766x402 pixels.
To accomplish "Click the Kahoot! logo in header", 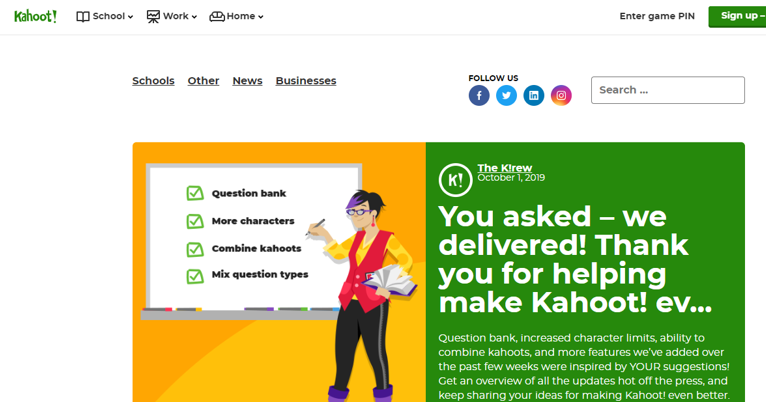I will [x=35, y=16].
